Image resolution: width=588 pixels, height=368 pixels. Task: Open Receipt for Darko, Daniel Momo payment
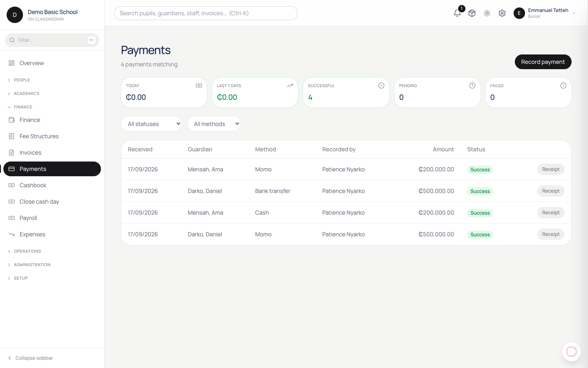point(550,234)
